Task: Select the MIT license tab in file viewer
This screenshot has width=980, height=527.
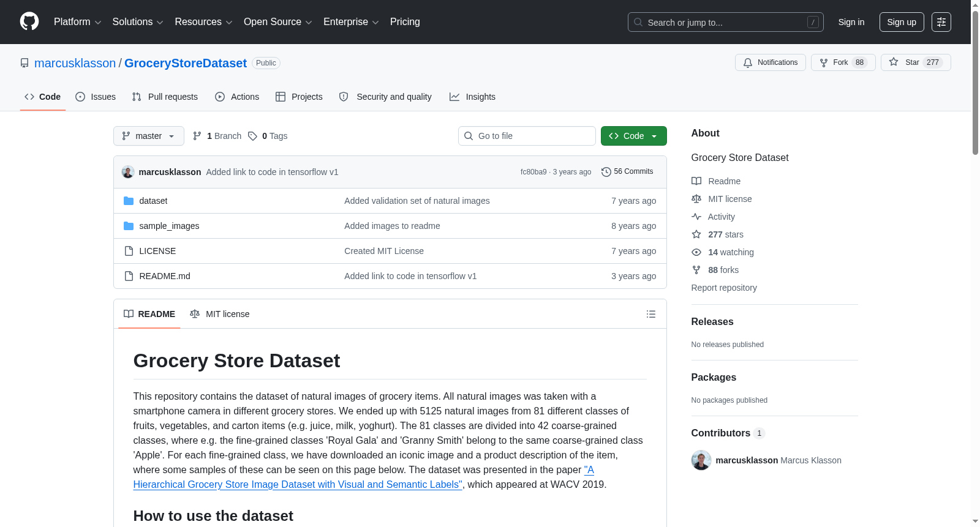Action: click(x=220, y=314)
